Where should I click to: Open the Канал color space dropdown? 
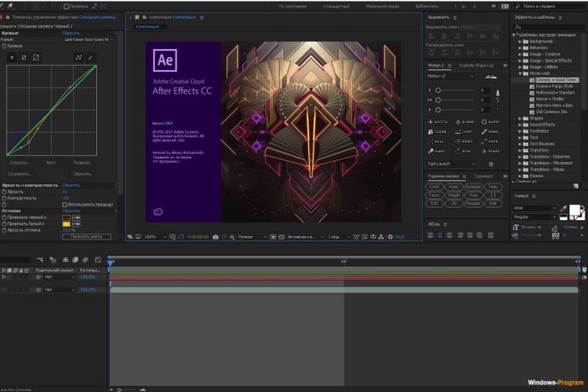(88, 39)
